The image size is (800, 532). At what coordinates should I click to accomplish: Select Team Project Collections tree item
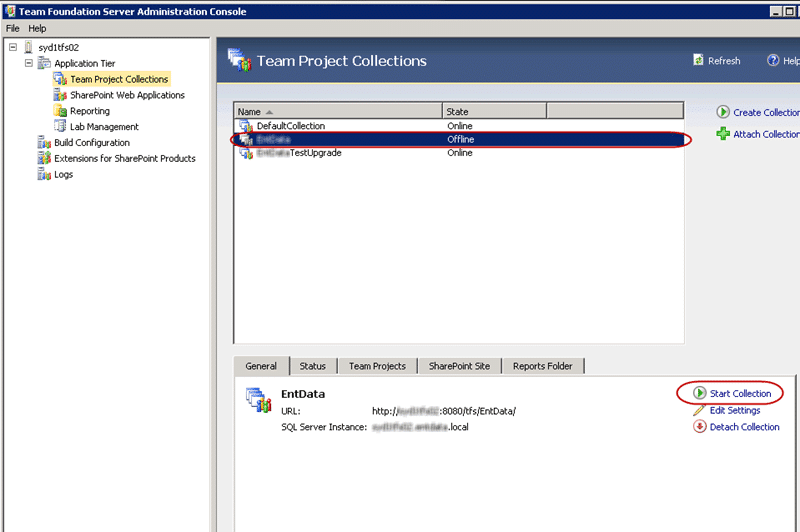[x=119, y=79]
